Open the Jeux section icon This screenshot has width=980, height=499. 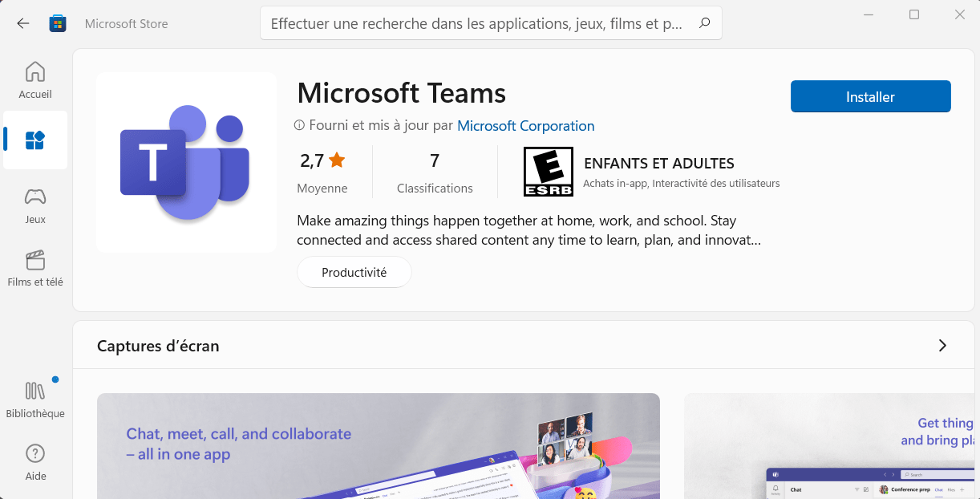[34, 197]
